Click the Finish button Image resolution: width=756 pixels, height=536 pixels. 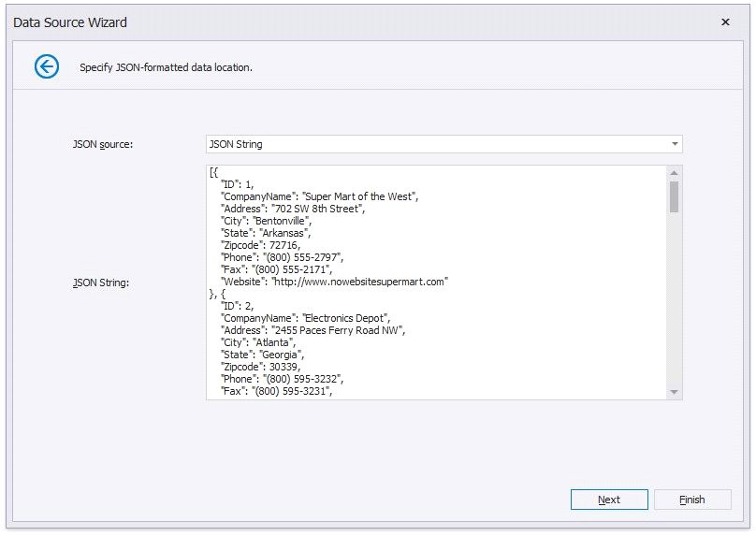pyautogui.click(x=691, y=500)
